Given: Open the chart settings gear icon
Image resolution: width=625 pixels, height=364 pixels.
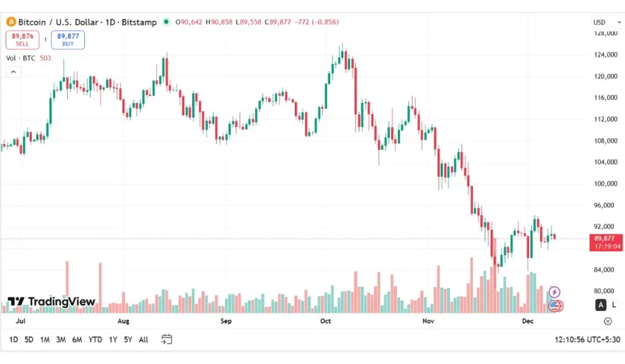Looking at the screenshot, I should point(607,321).
